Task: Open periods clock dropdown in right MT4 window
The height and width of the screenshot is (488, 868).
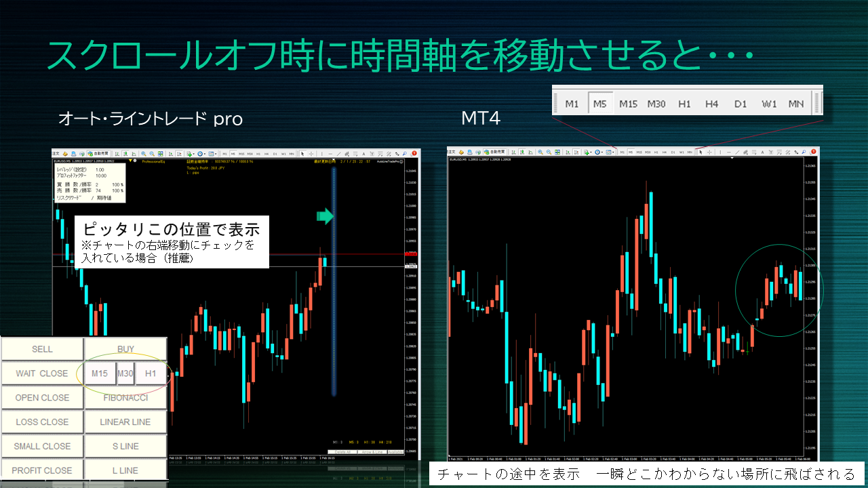Action: [600, 152]
